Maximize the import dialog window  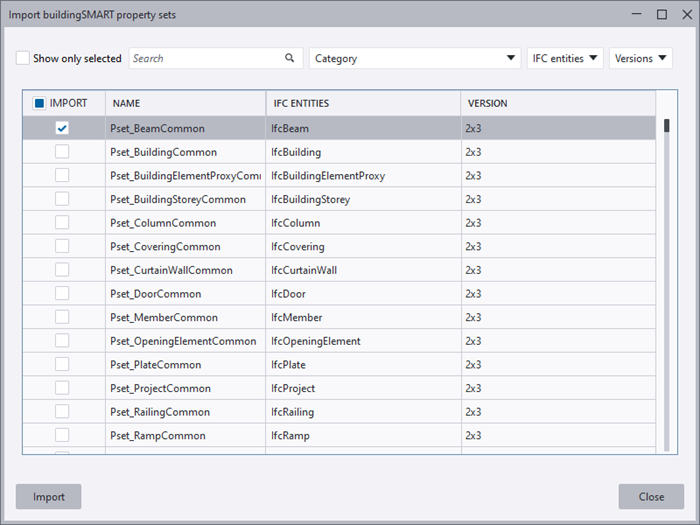(662, 15)
